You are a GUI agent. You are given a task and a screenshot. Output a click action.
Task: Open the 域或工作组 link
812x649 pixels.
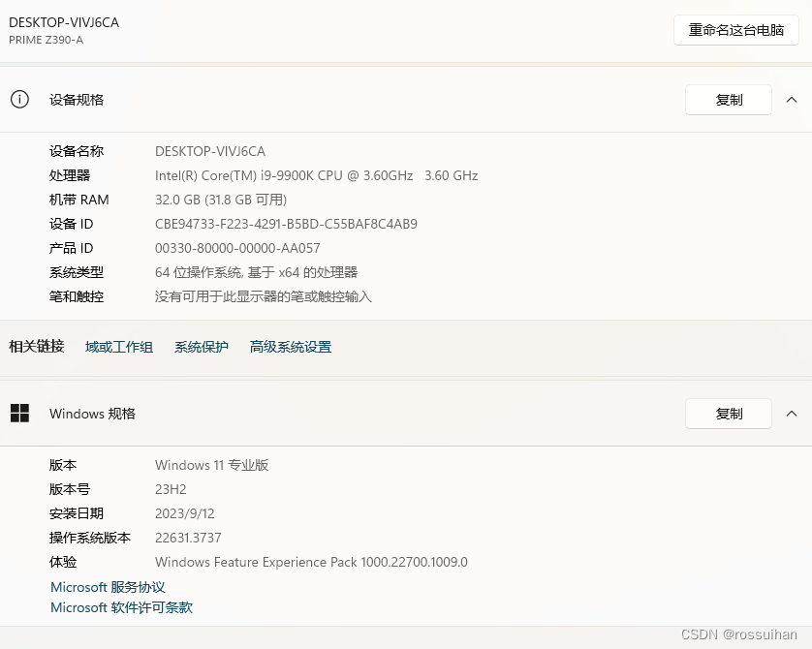pyautogui.click(x=118, y=346)
